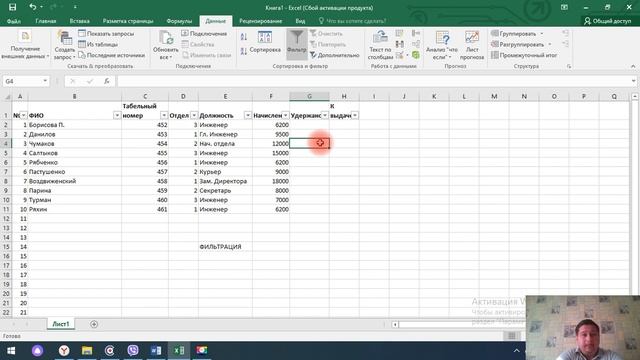
Task: Open File Explorer from the taskbar
Action: [x=87, y=351]
